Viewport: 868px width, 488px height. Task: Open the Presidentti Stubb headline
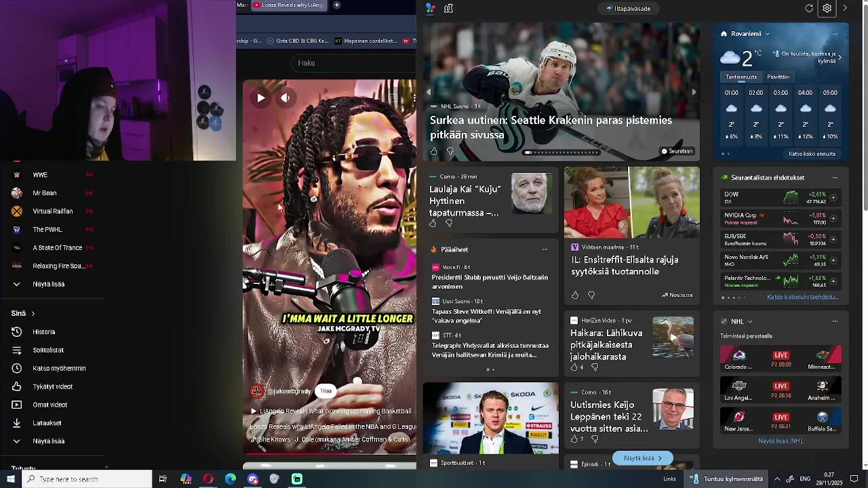tap(490, 282)
